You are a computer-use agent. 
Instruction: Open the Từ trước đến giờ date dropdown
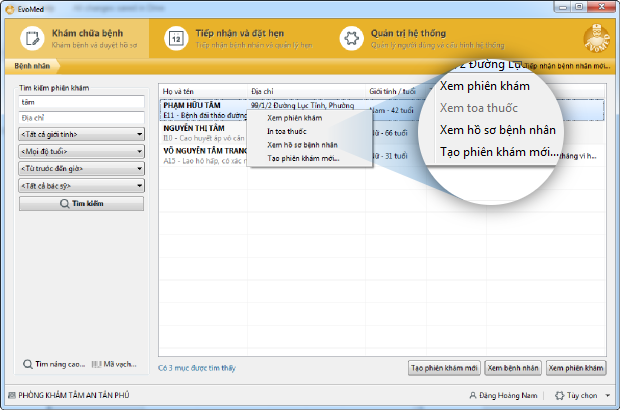pos(81,169)
